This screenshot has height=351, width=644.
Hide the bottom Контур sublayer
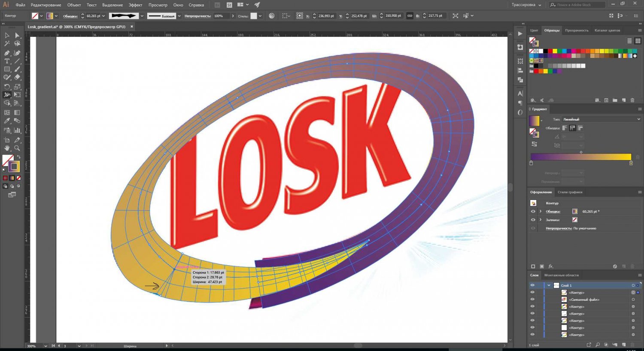point(532,335)
